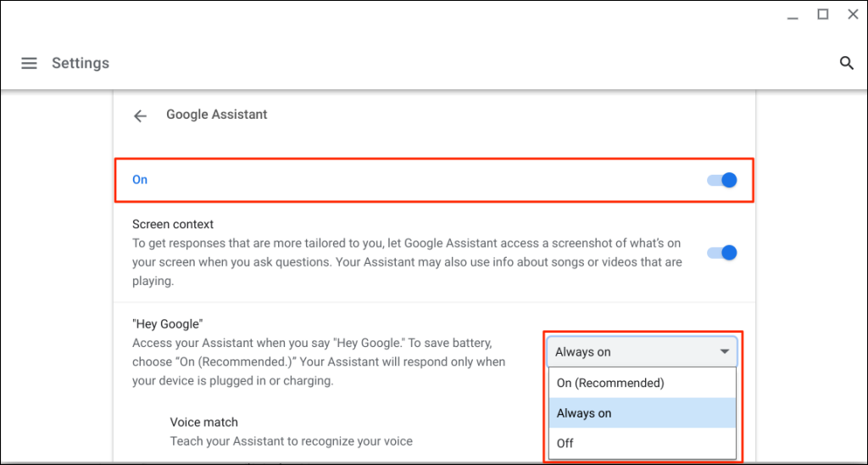Close the Settings window

[852, 14]
